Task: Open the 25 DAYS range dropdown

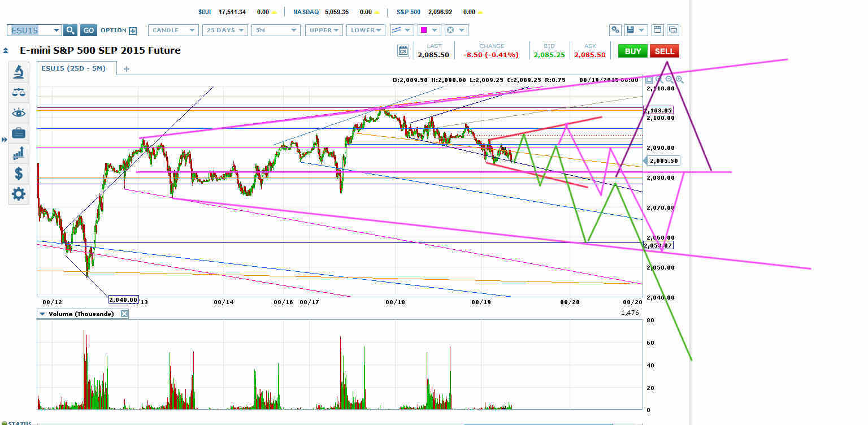Action: click(225, 31)
